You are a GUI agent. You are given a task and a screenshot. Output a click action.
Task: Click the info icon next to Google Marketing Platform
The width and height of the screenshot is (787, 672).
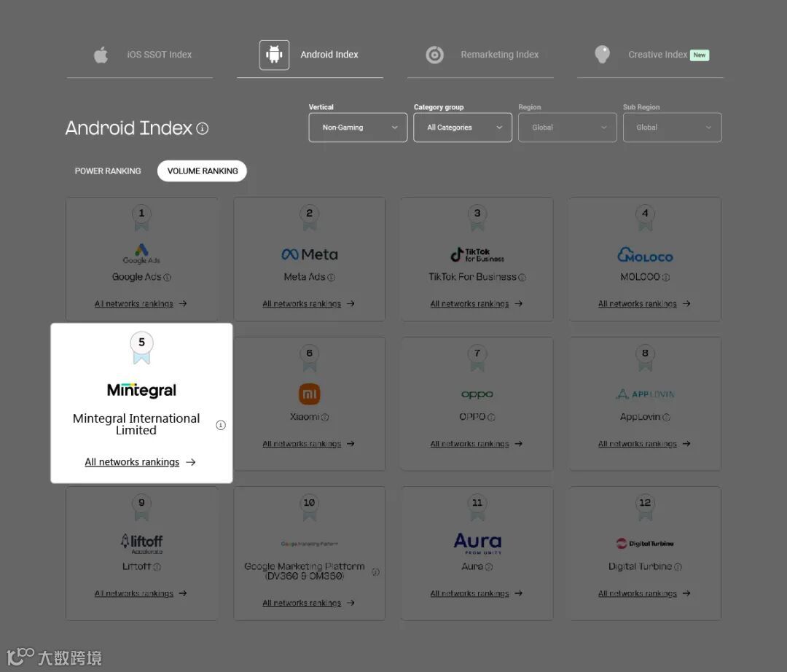pos(375,571)
